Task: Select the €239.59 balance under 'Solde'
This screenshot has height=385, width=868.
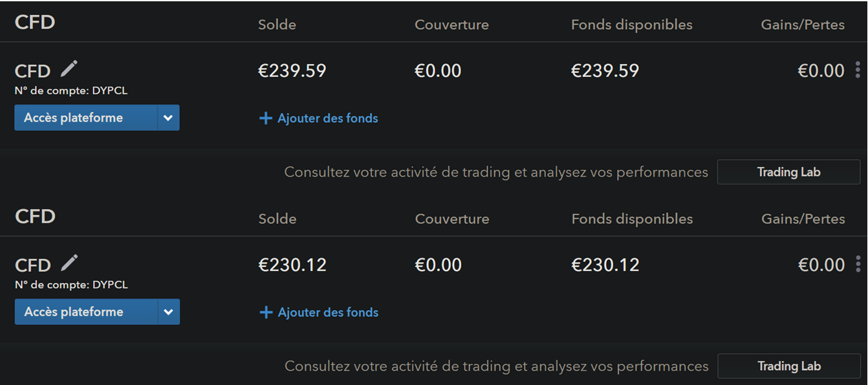Action: pos(292,71)
